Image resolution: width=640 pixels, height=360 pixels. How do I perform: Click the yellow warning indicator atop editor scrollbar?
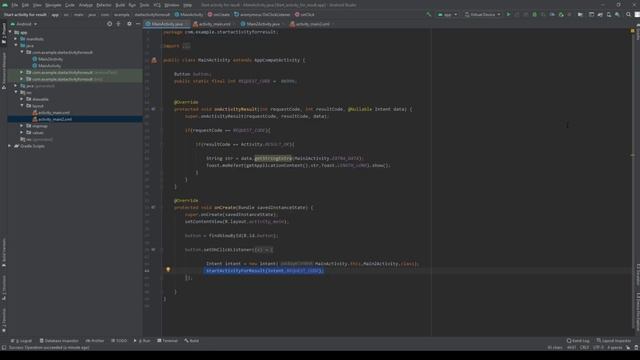(632, 31)
